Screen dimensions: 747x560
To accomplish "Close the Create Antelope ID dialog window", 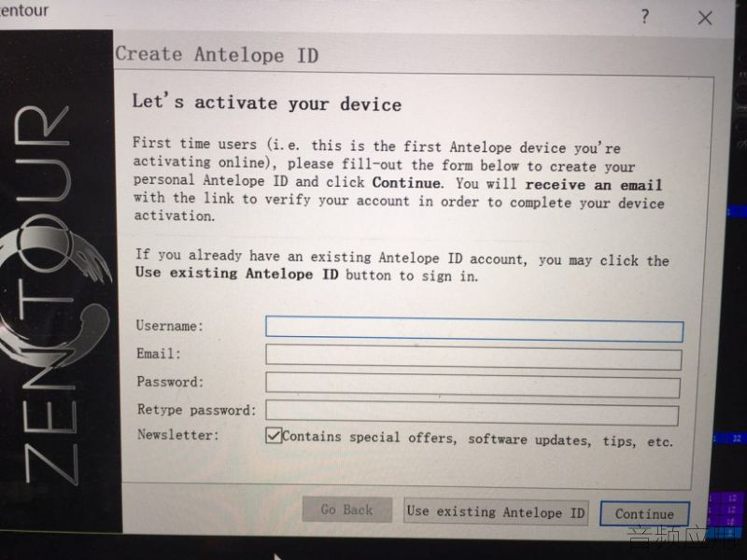I will 705,18.
